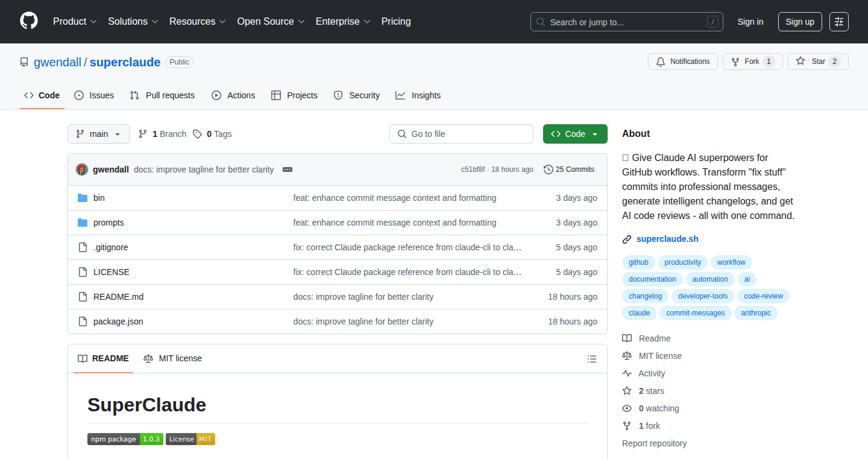Open gwendall's avatar in latest commit row

coord(82,169)
